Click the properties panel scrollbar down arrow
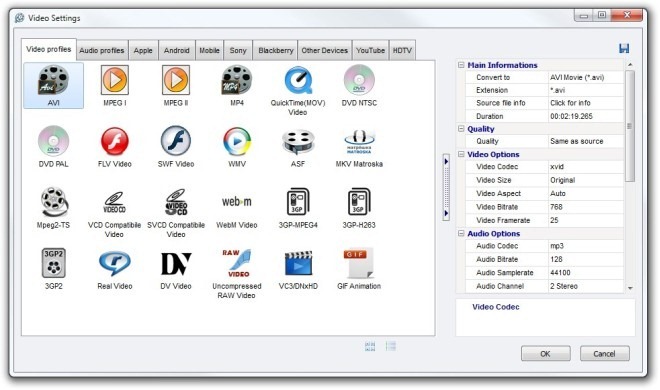Viewport: 660px width, 390px height. pos(630,288)
